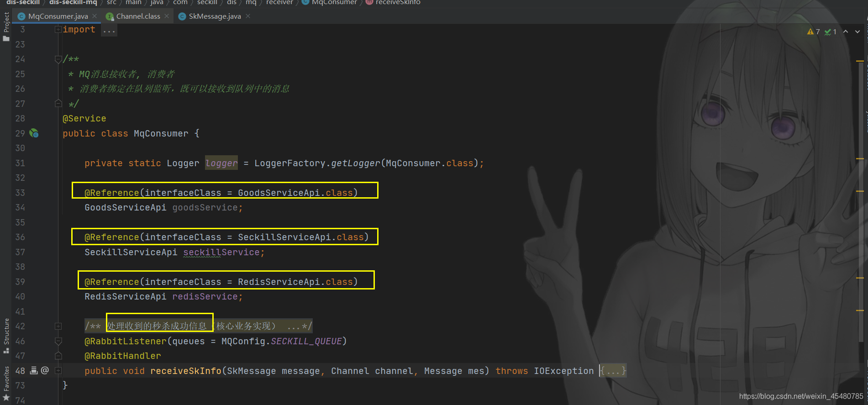Viewport: 868px width, 405px height.
Task: Click the receiveSkInfo method name
Action: (x=186, y=371)
